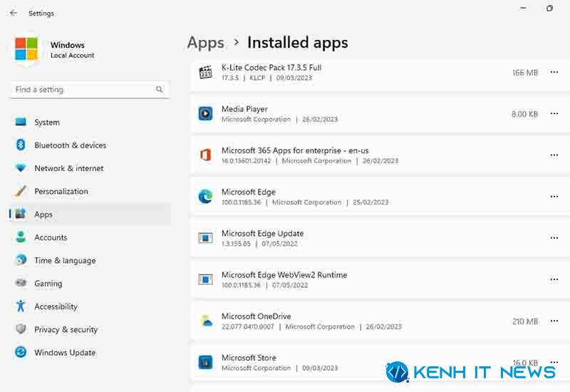Select the Accounts category
The image size is (570, 392).
[90, 237]
